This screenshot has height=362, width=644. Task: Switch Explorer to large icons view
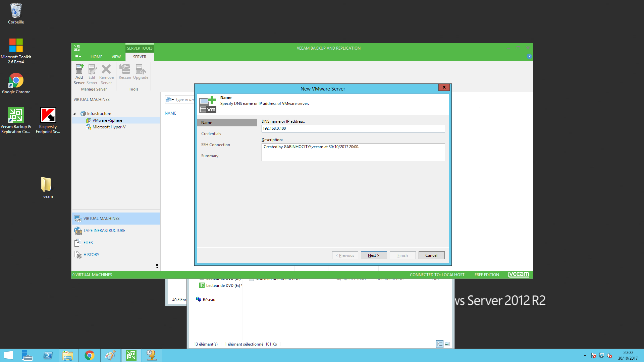coord(447,344)
